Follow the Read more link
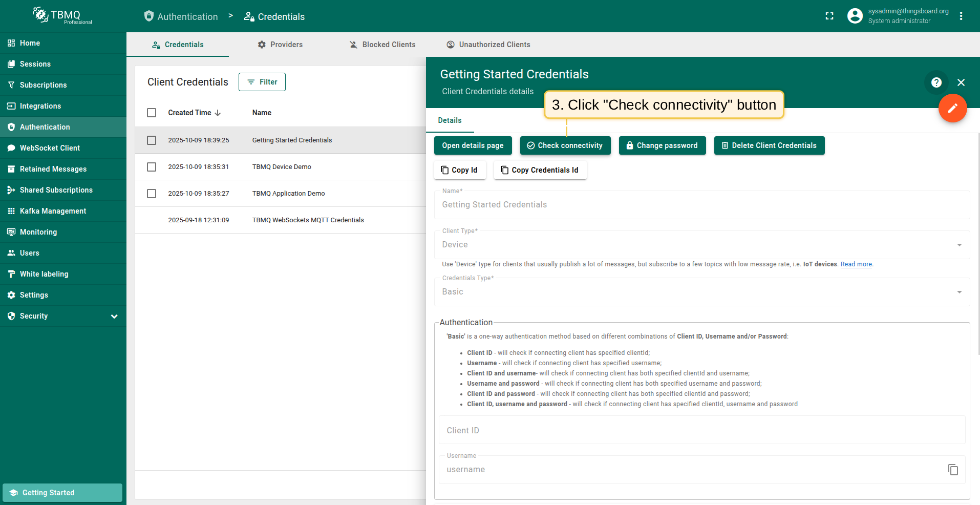The image size is (980, 505). (856, 264)
